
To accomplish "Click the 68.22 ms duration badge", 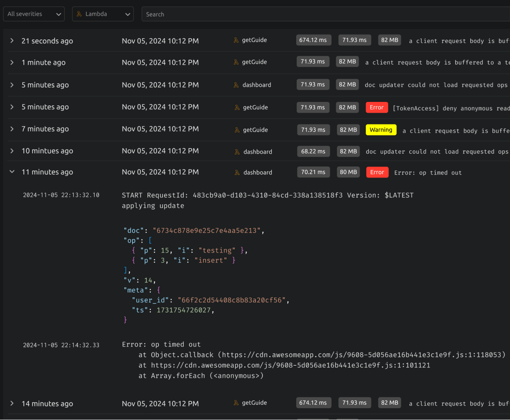I will (313, 151).
